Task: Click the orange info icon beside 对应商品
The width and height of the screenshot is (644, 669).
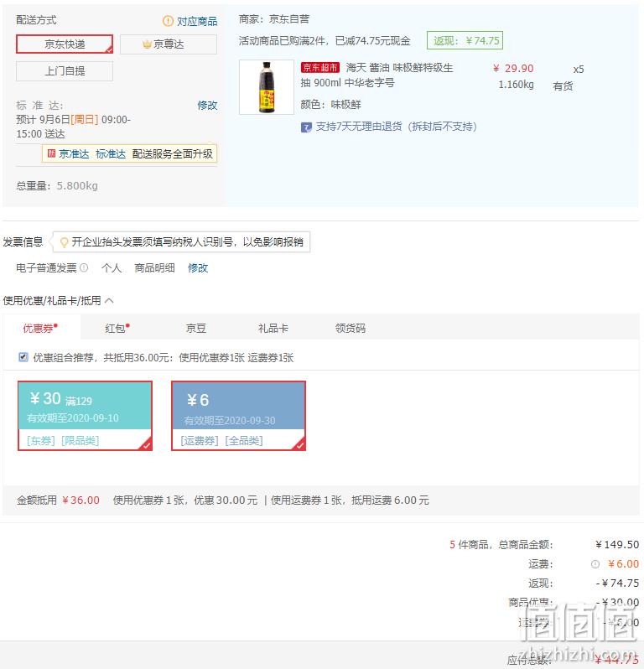Action: tap(168, 20)
